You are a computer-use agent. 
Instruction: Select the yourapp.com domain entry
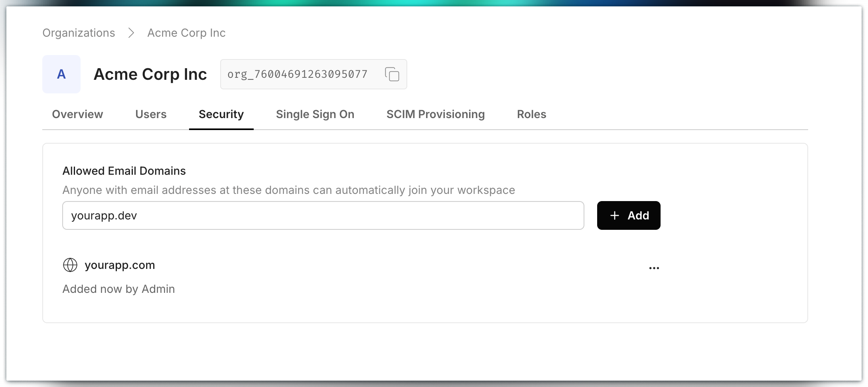pyautogui.click(x=120, y=265)
